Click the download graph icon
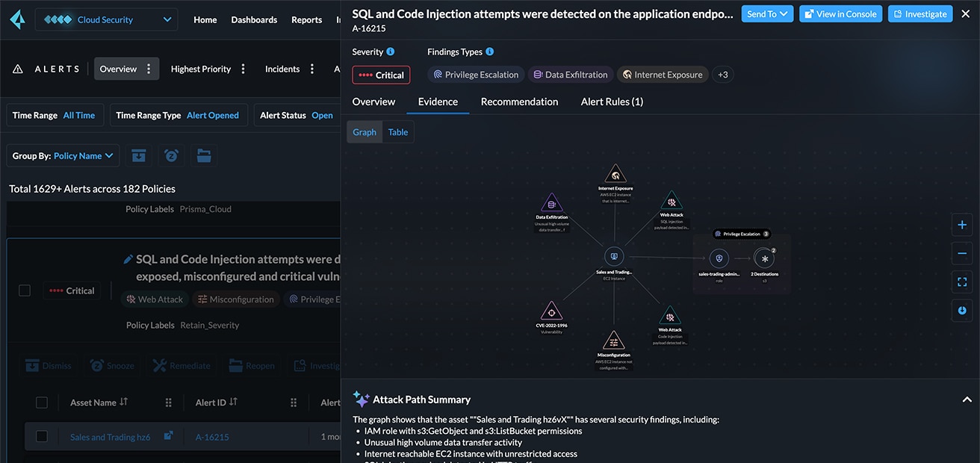The height and width of the screenshot is (463, 980). pos(962,310)
